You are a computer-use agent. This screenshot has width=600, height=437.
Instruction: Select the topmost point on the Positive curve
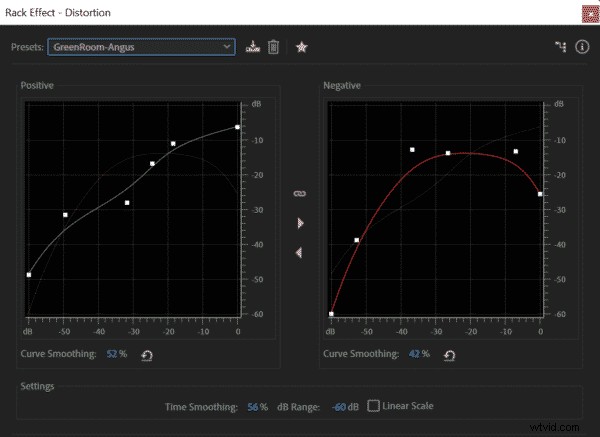[237, 127]
